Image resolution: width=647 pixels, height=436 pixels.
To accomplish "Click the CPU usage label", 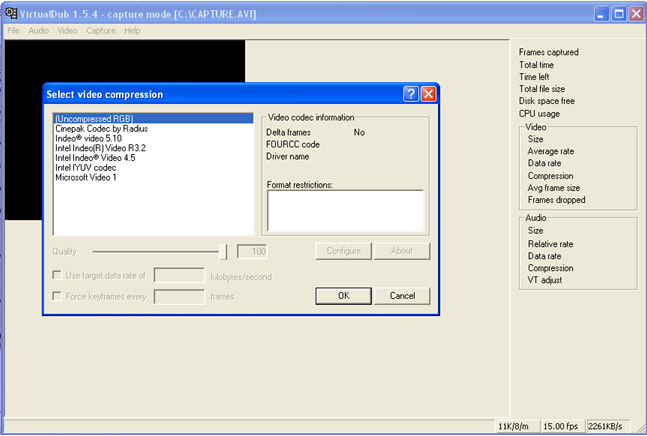I will click(x=539, y=113).
